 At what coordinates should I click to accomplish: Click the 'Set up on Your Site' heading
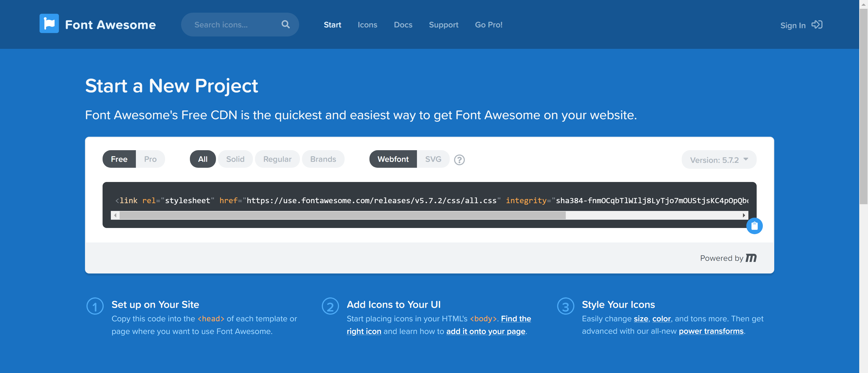pos(155,305)
